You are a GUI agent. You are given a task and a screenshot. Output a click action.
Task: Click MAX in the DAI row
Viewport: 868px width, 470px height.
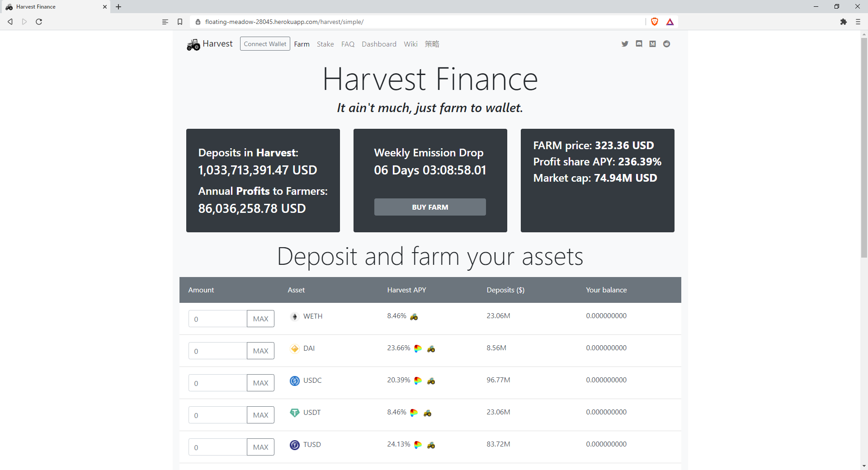coord(260,351)
